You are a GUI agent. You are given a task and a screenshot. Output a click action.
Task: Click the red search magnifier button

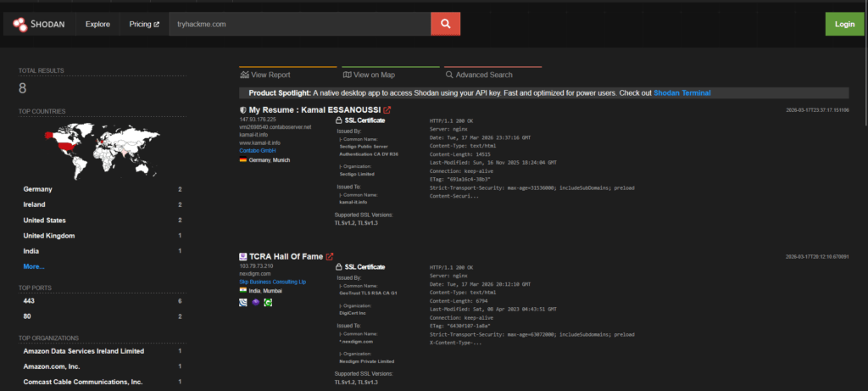click(x=445, y=24)
